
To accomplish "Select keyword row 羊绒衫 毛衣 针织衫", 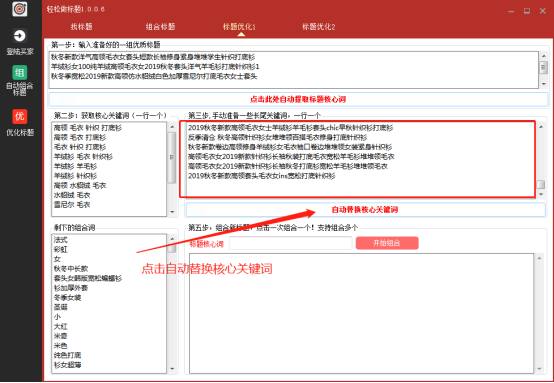I will coord(83,157).
